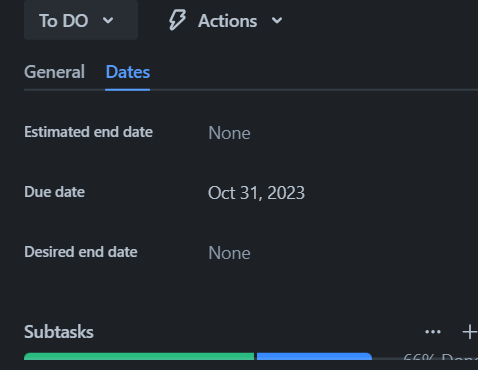
Task: Open Subtasks more options ellipsis
Action: point(433,332)
